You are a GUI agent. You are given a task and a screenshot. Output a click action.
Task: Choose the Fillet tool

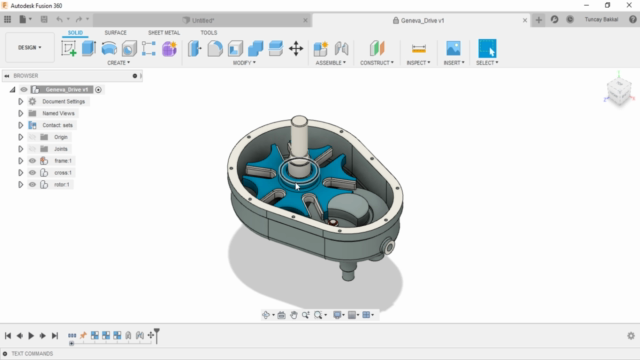click(215, 49)
